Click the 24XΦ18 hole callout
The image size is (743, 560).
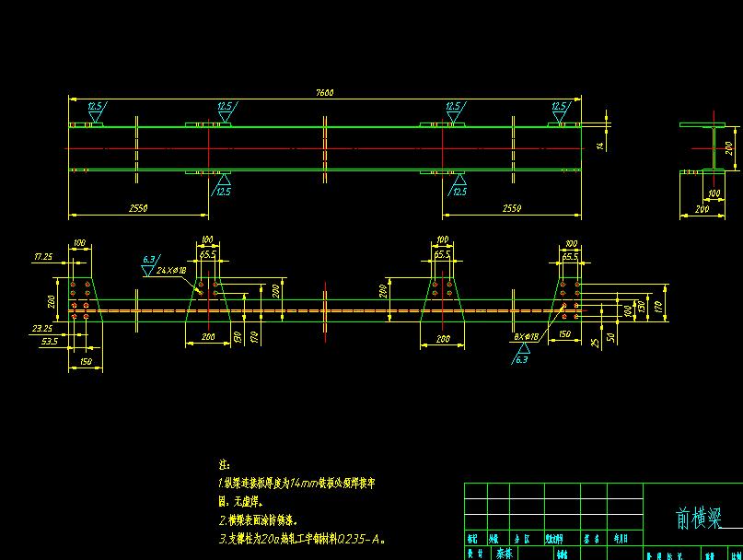click(x=171, y=270)
